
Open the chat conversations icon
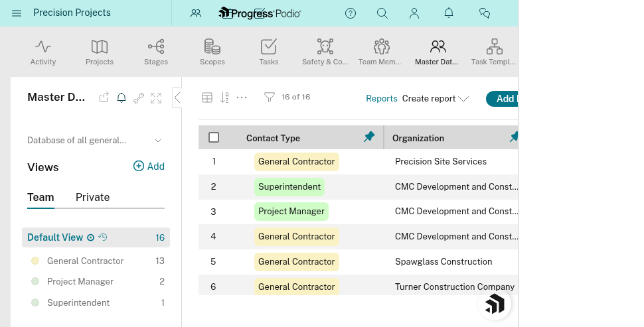point(485,13)
